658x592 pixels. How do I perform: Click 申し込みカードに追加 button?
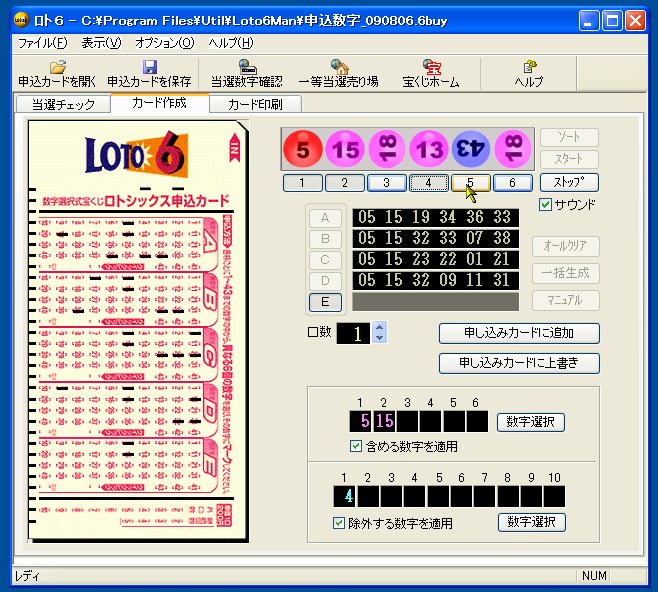[519, 333]
